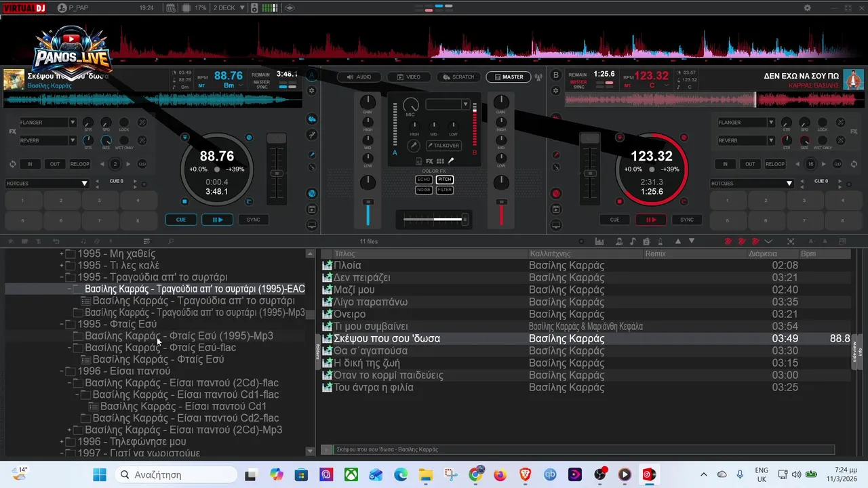This screenshot has width=868, height=488.
Task: Click deck A hotcue pad 1
Action: pos(22,201)
